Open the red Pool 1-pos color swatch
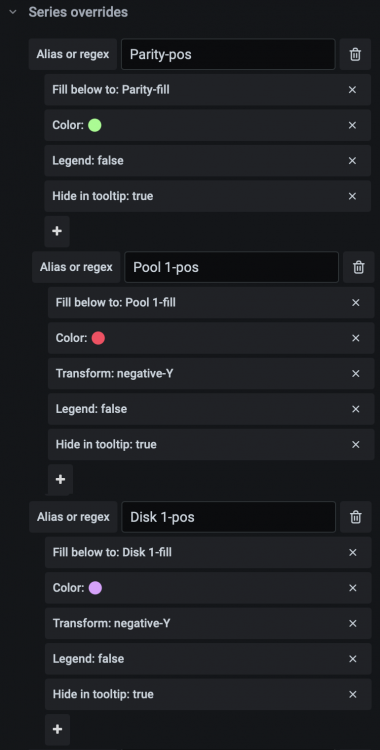 tap(98, 338)
